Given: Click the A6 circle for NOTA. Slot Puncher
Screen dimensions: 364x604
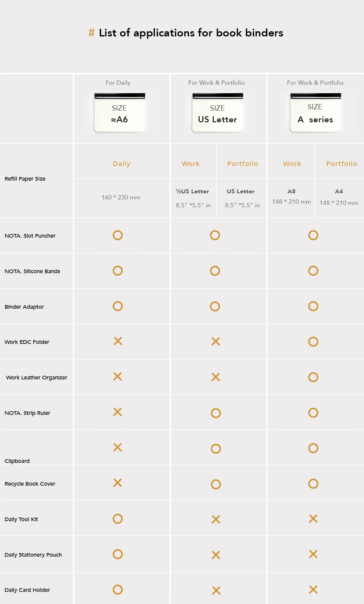Looking at the screenshot, I should tap(118, 235).
